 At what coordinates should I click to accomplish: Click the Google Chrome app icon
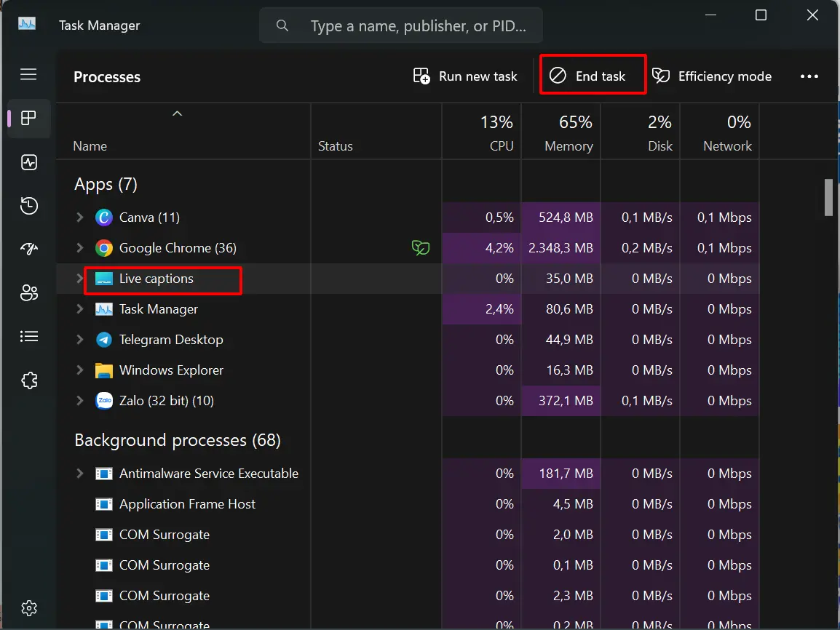click(x=104, y=248)
